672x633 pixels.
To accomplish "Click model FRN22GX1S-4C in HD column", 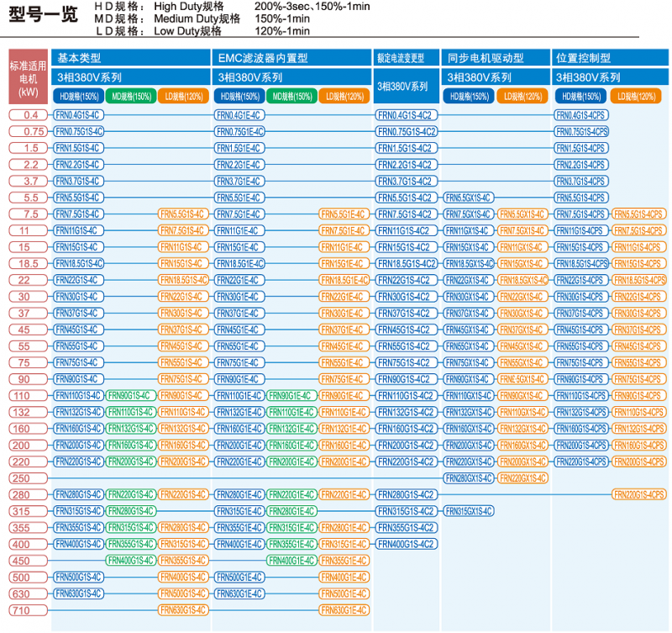I will (469, 280).
